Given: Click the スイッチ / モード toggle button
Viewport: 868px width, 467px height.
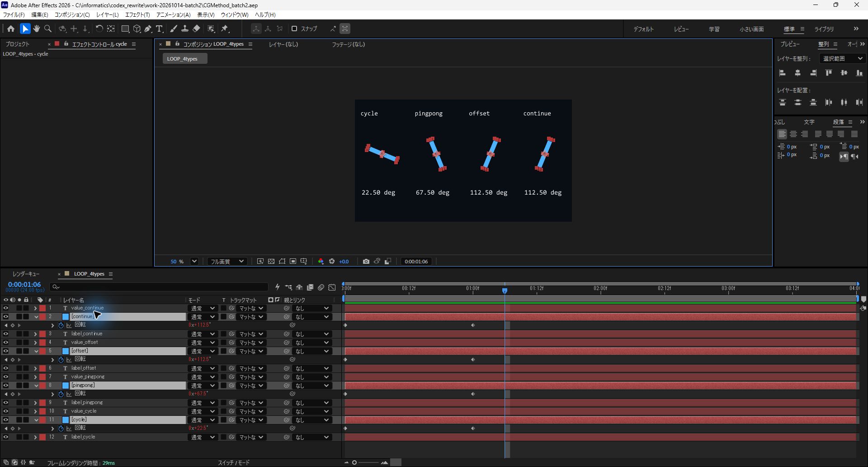Looking at the screenshot, I should (234, 462).
